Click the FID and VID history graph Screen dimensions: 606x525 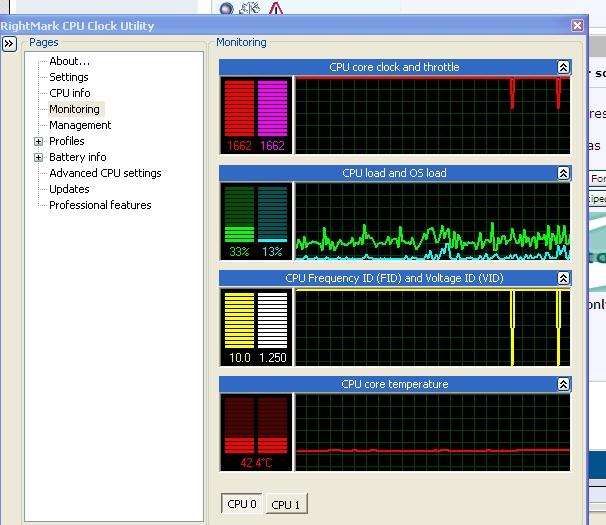click(x=432, y=327)
